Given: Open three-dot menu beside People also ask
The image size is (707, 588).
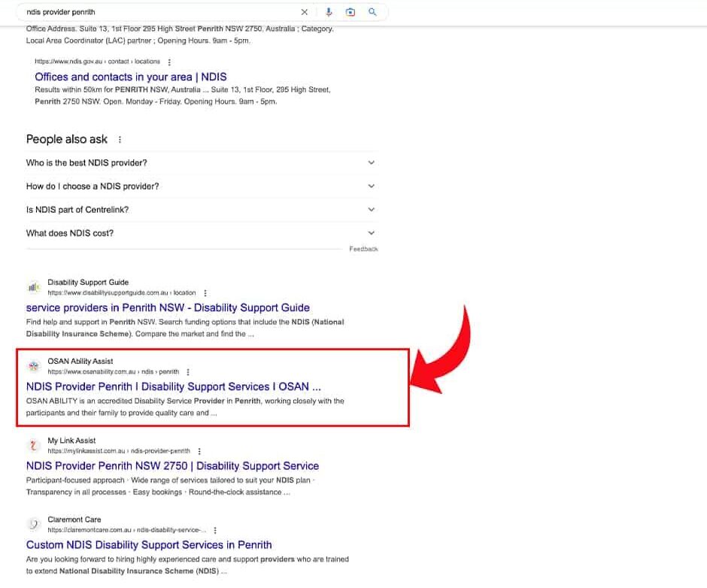Looking at the screenshot, I should pos(120,140).
